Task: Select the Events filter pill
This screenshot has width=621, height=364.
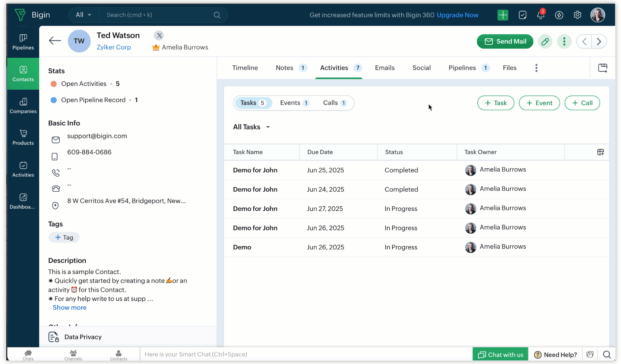Action: coord(294,103)
